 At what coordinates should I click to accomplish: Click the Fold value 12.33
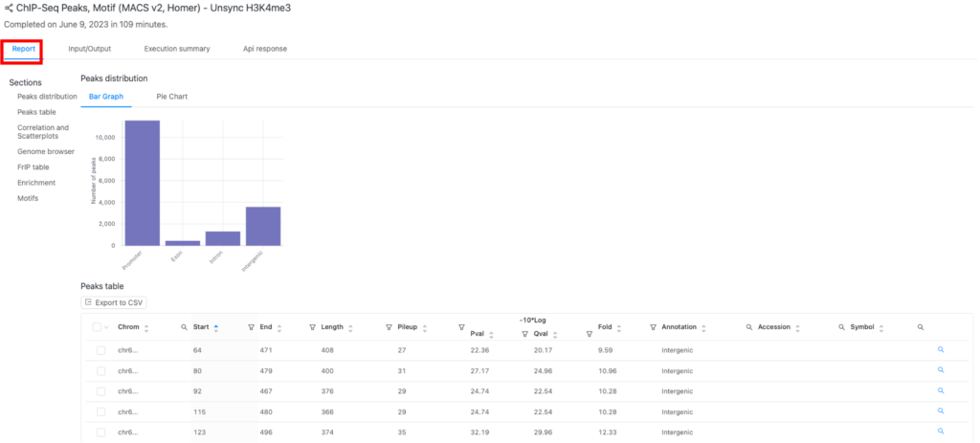607,432
